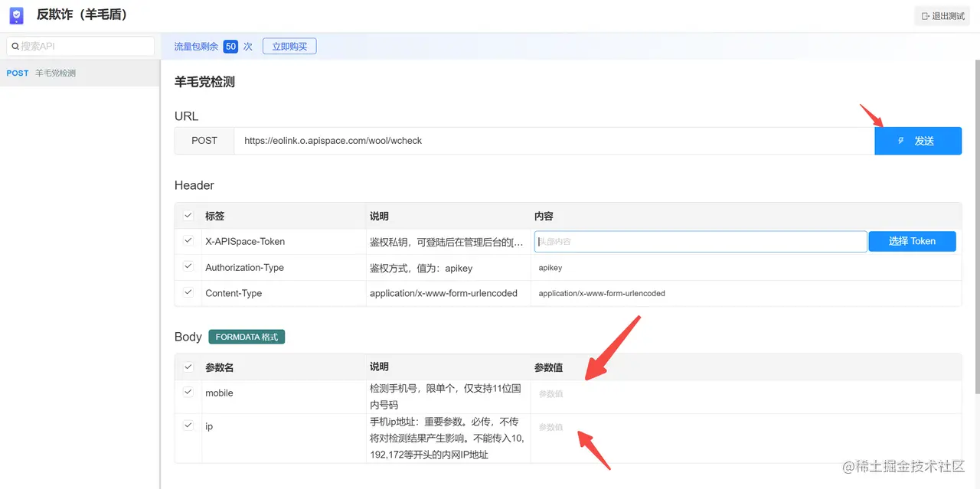980x489 pixels.
Task: Select 羊毛党检测 in the sidebar API list
Action: pos(57,73)
